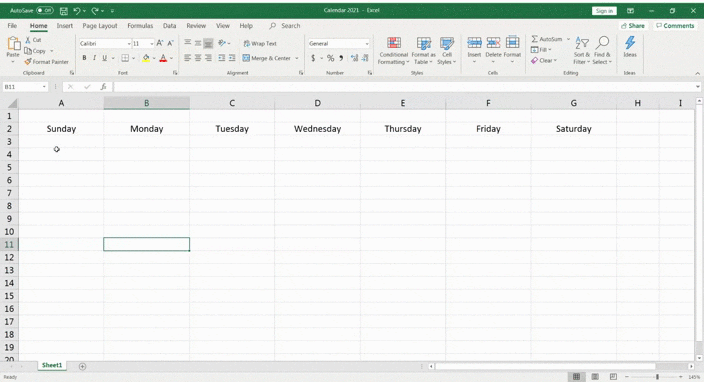The height and width of the screenshot is (382, 704).
Task: Click the Undo arrow icon
Action: (77, 10)
